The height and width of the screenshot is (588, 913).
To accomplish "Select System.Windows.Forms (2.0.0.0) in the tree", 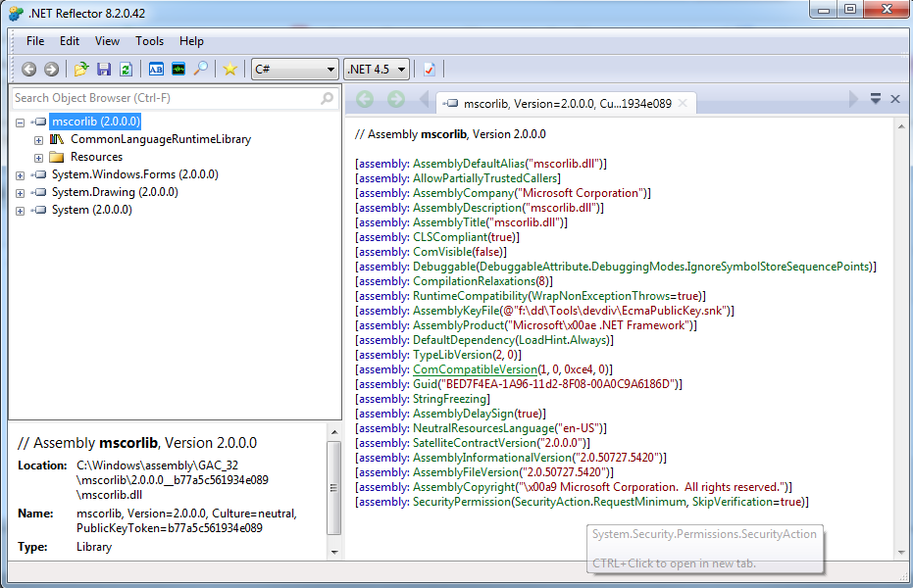I will coord(135,174).
